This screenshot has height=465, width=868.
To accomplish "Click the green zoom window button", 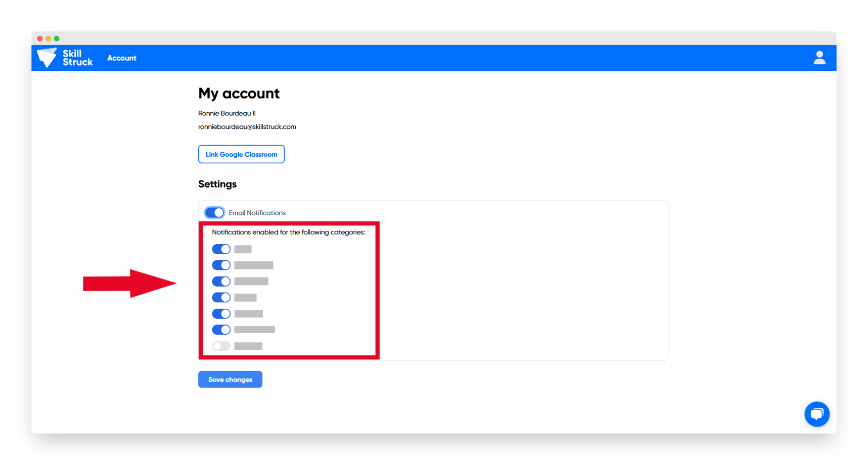I will click(57, 38).
